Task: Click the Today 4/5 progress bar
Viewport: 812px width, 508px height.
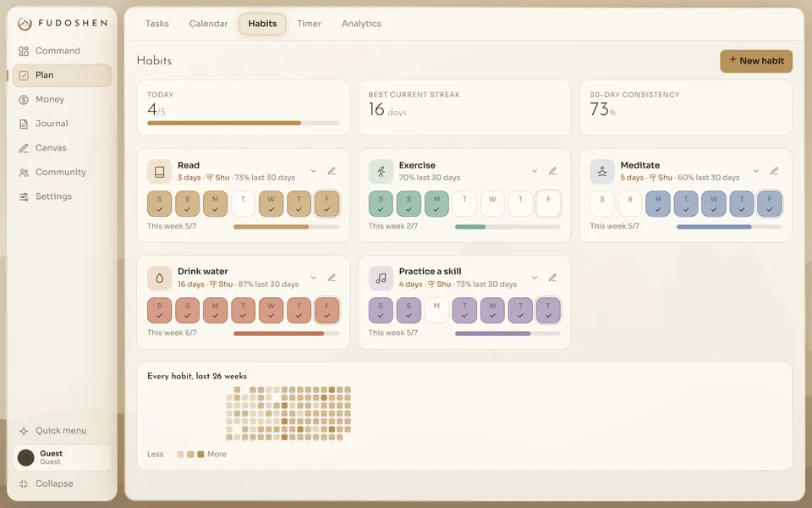Action: pos(244,124)
